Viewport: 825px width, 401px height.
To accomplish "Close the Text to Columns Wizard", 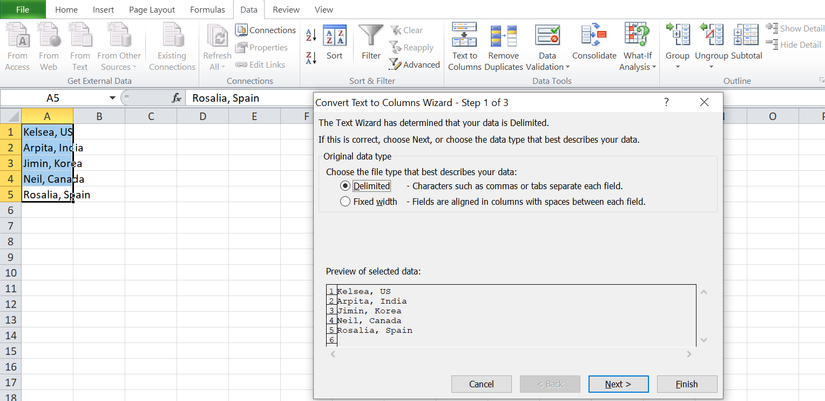I will pyautogui.click(x=705, y=102).
